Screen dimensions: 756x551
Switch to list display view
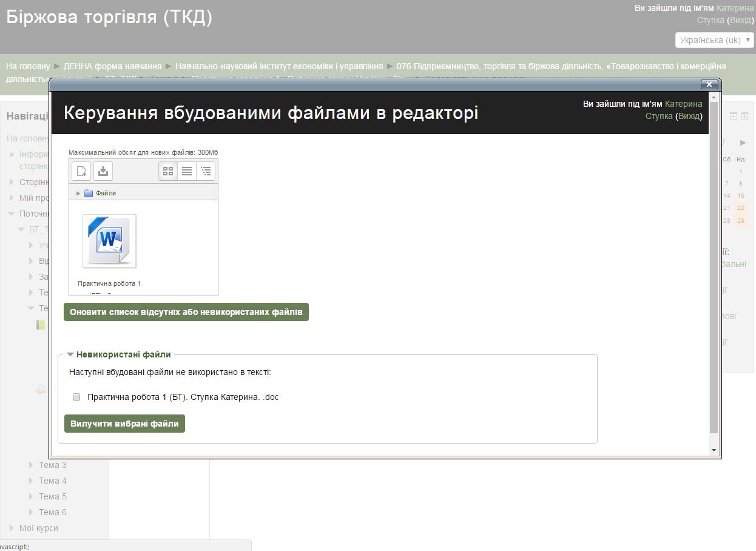[x=187, y=171]
